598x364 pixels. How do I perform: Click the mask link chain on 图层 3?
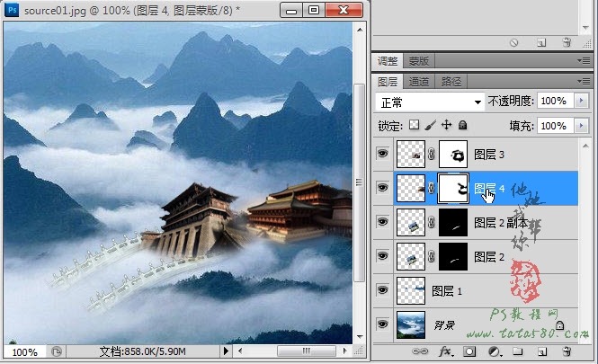(432, 154)
